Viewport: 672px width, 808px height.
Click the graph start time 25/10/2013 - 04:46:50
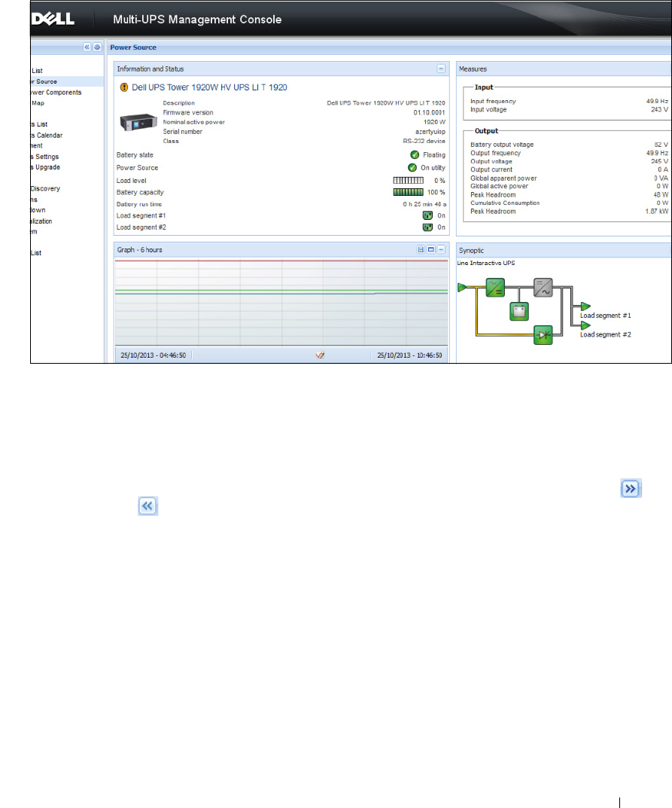coord(153,355)
